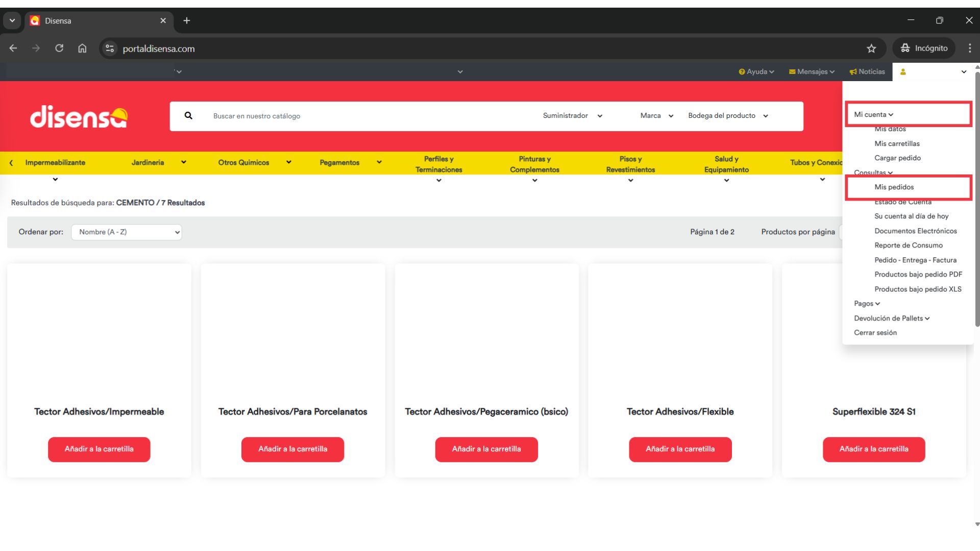Viewport: 980px width, 551px height.
Task: Expand Bodega del producto dropdown
Action: 727,116
